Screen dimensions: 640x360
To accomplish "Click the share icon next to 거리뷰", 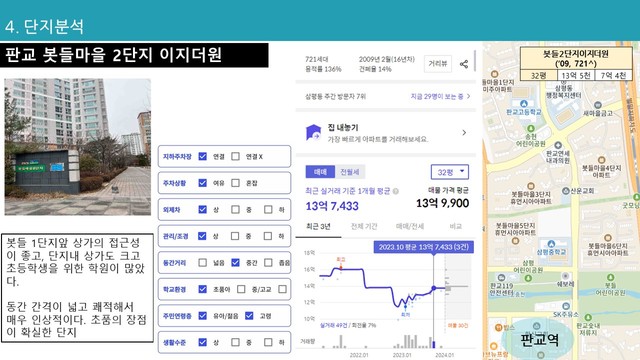I will point(464,64).
